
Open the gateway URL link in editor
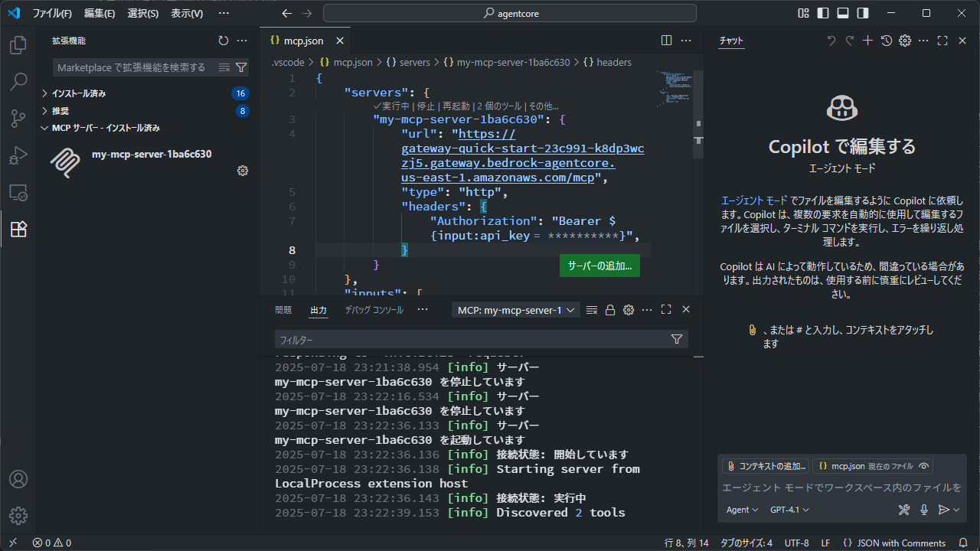click(522, 156)
